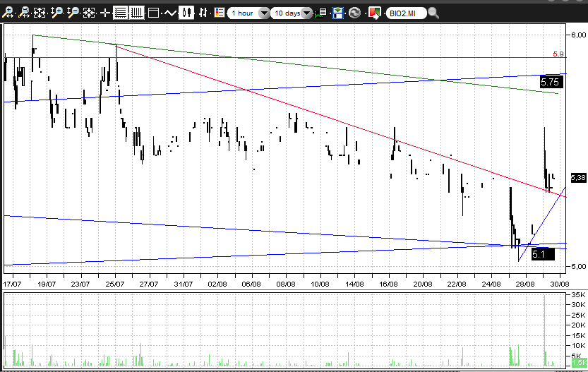Click the 5.75 price level label
The height and width of the screenshot is (372, 588).
coord(553,82)
